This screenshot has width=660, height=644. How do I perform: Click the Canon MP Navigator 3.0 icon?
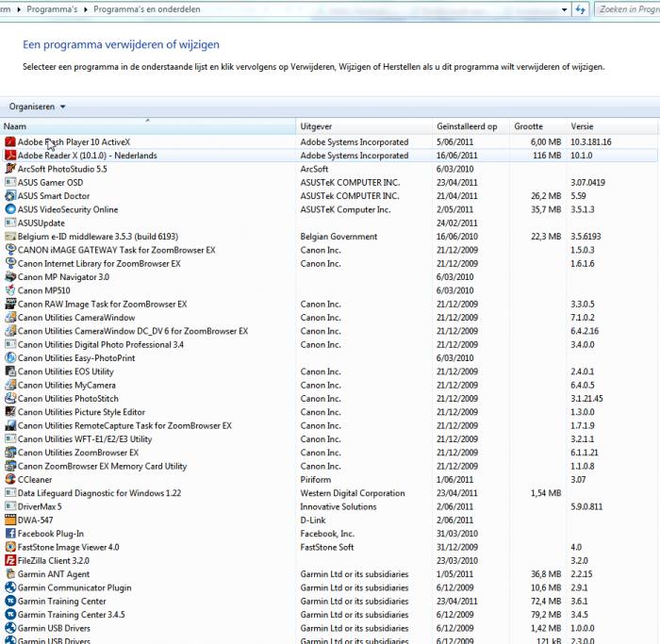click(x=10, y=277)
